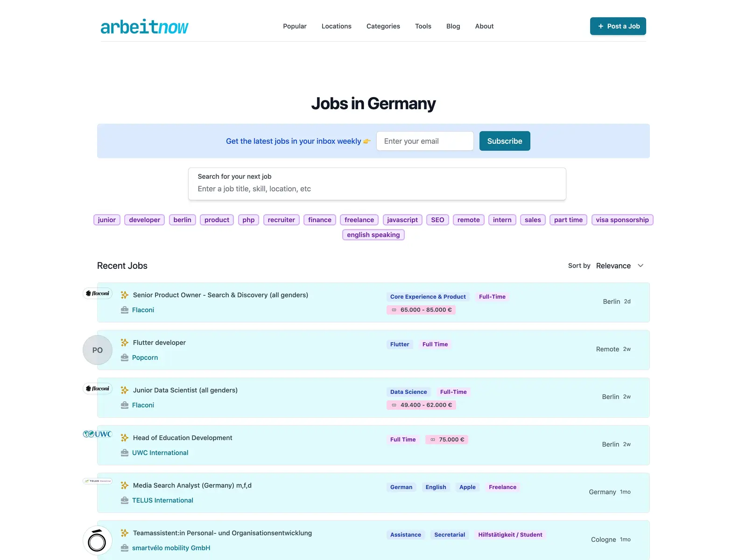Click the 65.000 - 85.000 € salary badge

click(421, 310)
